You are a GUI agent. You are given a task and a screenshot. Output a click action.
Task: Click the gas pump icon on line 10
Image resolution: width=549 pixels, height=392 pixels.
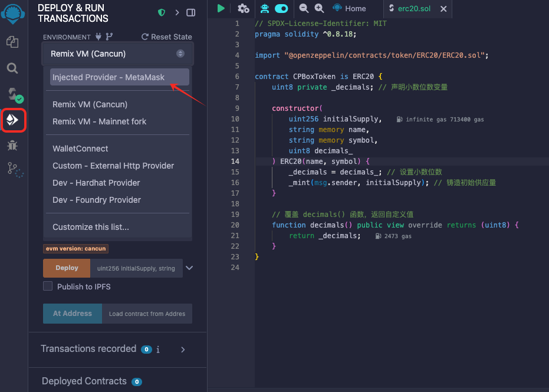click(x=399, y=119)
